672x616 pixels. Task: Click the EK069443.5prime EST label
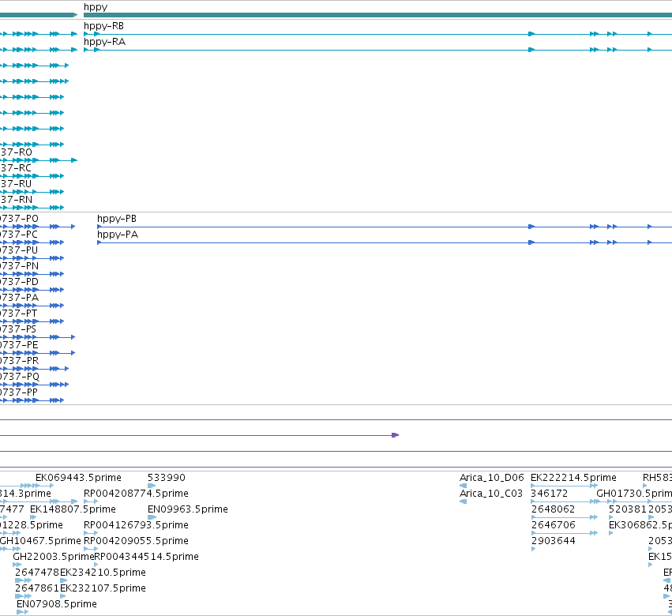point(78,478)
